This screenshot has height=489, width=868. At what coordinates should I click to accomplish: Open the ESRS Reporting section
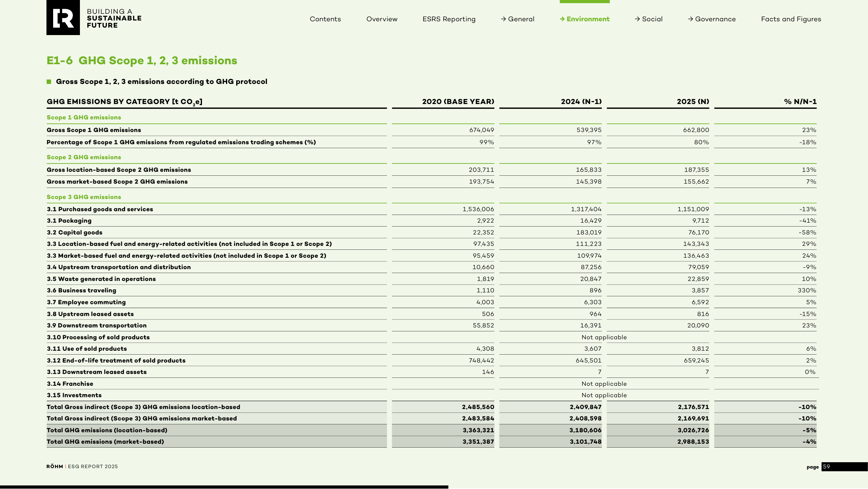449,19
